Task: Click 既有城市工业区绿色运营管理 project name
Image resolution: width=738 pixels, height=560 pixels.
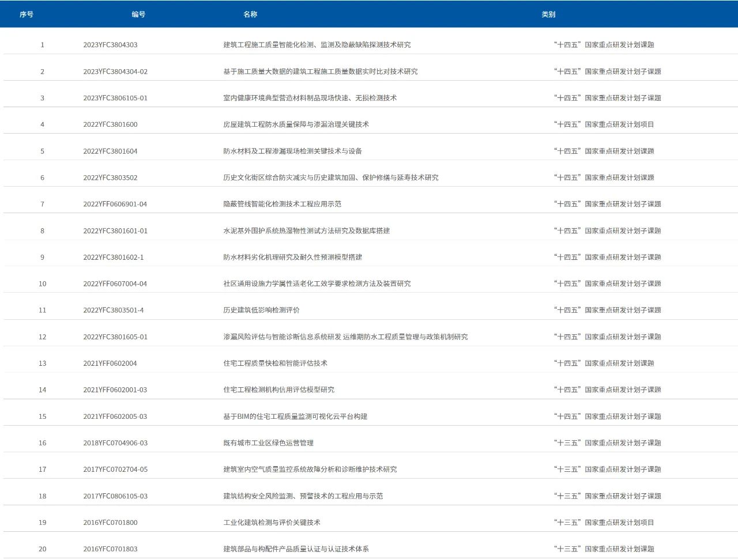Action: [x=268, y=442]
